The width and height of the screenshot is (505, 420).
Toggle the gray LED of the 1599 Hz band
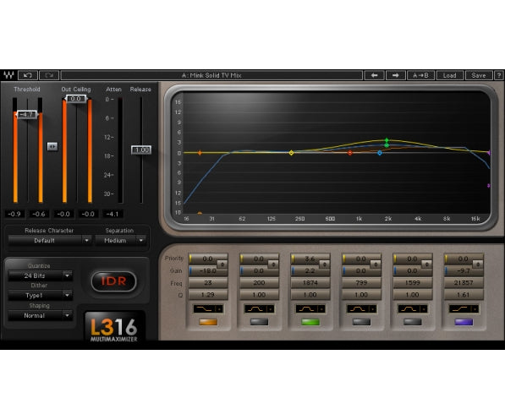[412, 321]
